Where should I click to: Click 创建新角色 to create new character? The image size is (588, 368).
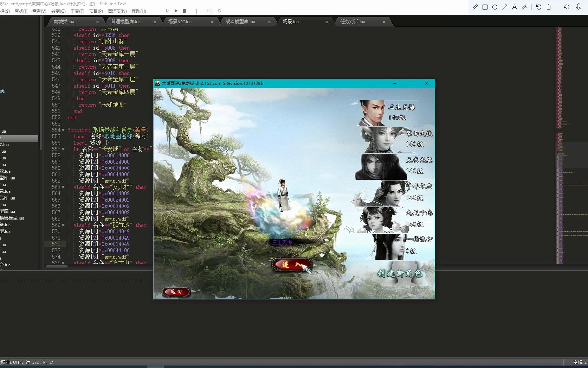tap(400, 273)
